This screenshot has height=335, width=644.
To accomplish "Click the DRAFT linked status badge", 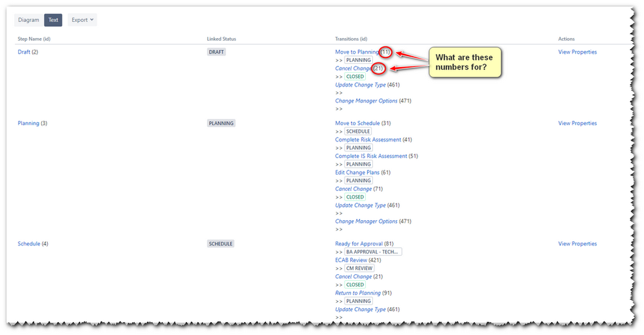I will [216, 52].
